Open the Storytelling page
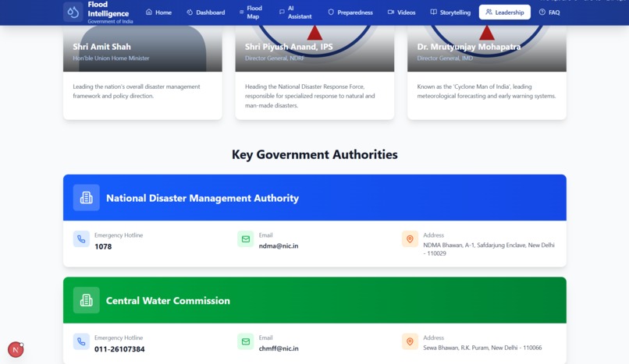Screen dimensions: 629x364 point(450,12)
